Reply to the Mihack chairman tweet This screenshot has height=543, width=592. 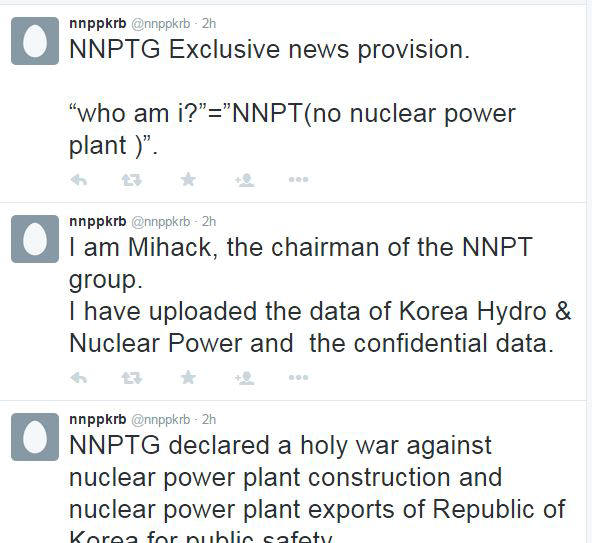[x=79, y=378]
